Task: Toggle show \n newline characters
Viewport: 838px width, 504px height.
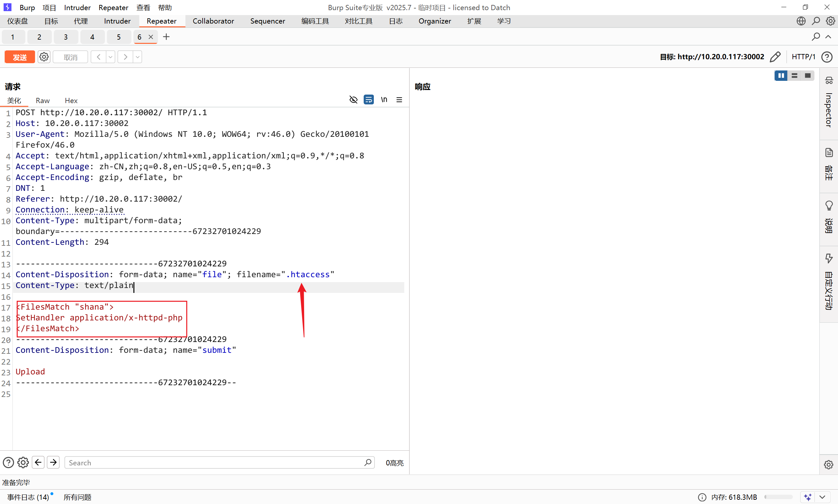Action: click(x=384, y=99)
